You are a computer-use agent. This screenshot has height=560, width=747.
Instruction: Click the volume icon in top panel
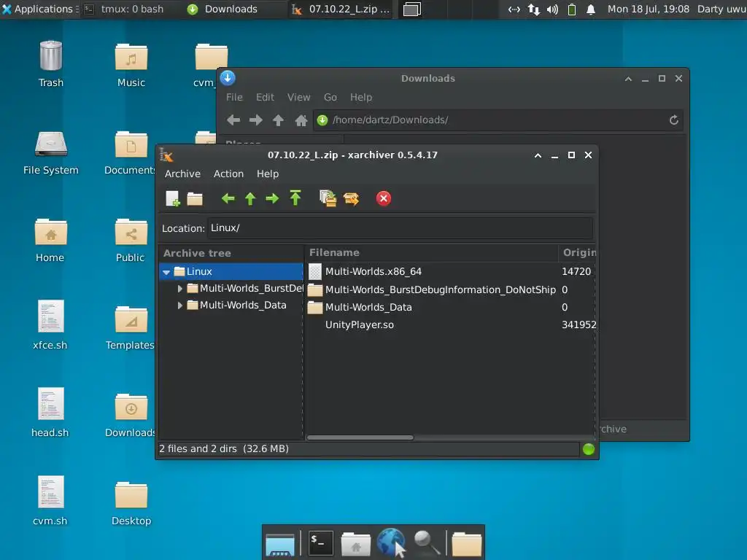552,9
